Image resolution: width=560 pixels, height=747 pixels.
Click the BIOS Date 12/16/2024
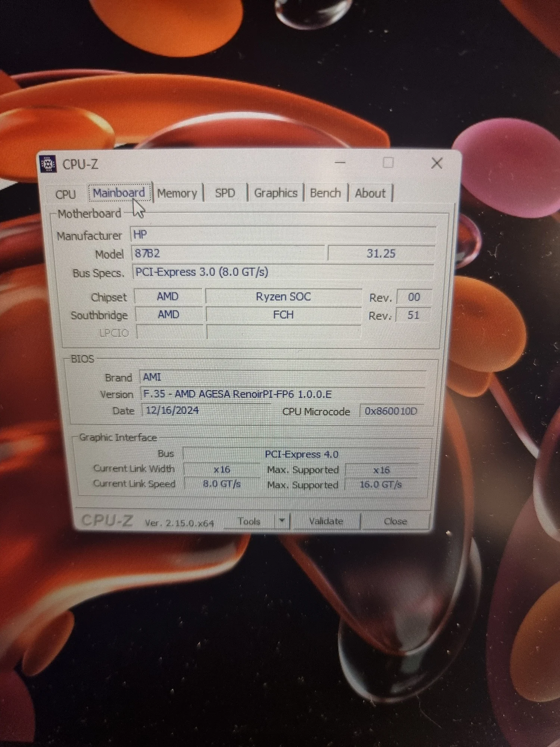(206, 410)
